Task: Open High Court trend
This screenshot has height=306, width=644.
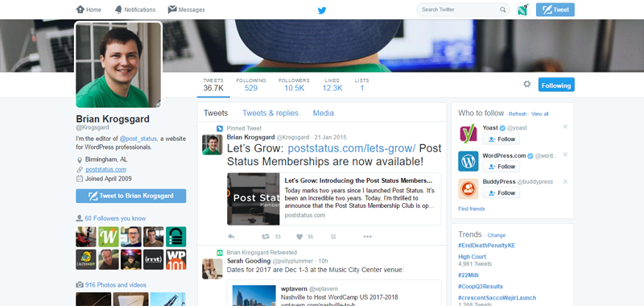Action: point(473,257)
